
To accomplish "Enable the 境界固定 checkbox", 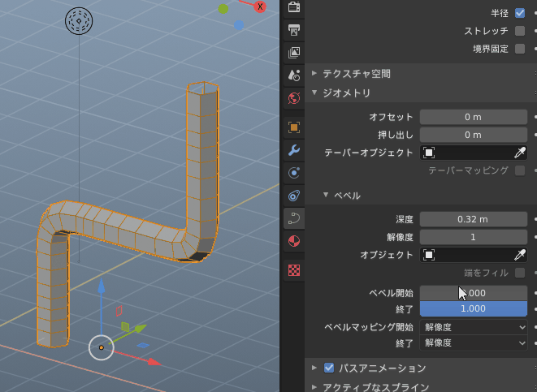I will click(x=520, y=49).
